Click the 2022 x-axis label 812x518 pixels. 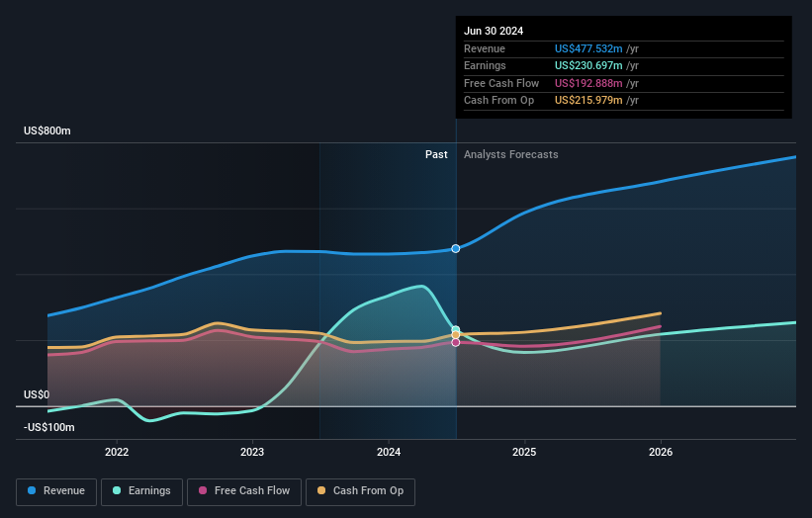(x=117, y=452)
